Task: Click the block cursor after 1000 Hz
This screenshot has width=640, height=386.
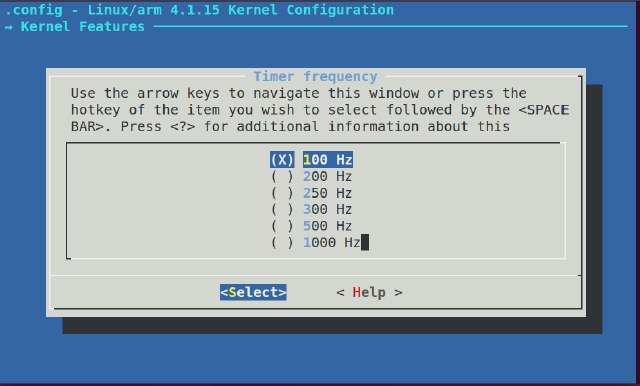Action: 365,242
